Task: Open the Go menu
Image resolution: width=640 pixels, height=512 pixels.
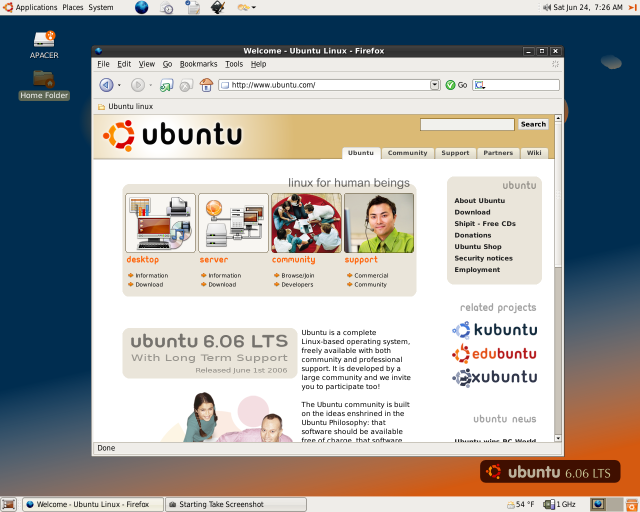Action: point(167,64)
